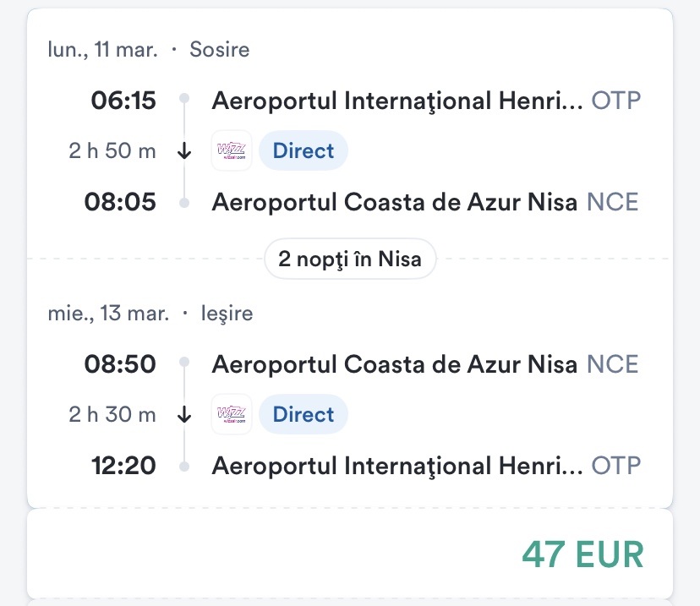Click the NCE code on the 08:05 arrival
The image size is (700, 606).
(x=613, y=203)
